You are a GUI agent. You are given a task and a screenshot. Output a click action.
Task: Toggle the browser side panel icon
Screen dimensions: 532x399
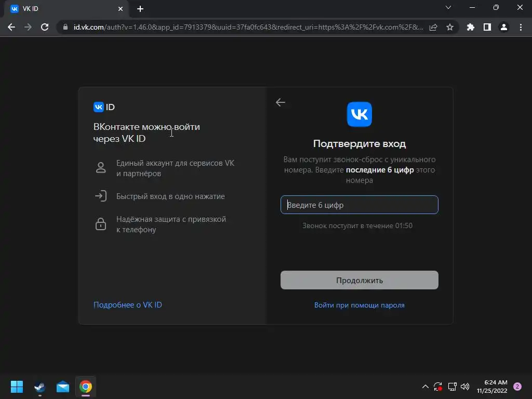(487, 27)
